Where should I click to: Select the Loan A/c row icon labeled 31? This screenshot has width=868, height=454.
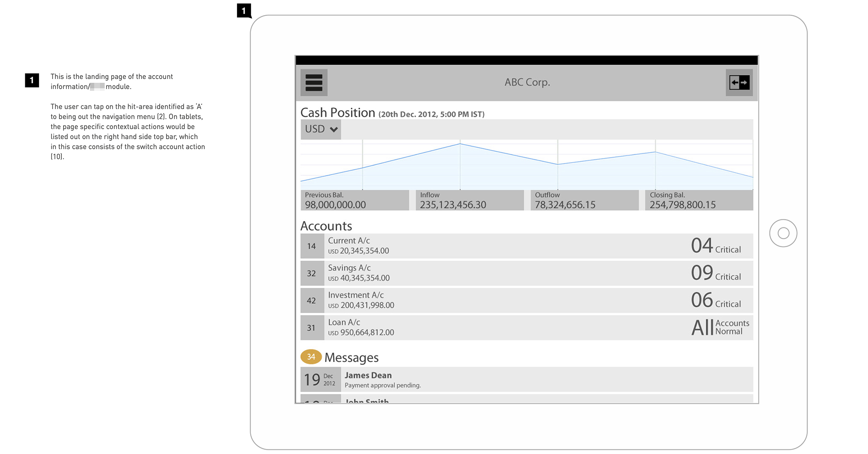pos(311,327)
